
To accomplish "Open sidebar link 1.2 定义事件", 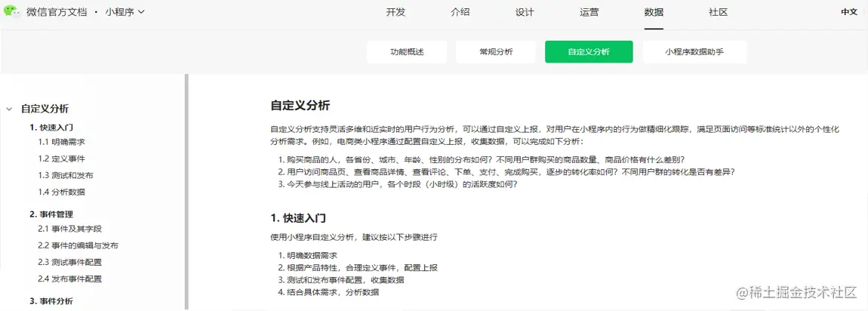I will (x=61, y=159).
